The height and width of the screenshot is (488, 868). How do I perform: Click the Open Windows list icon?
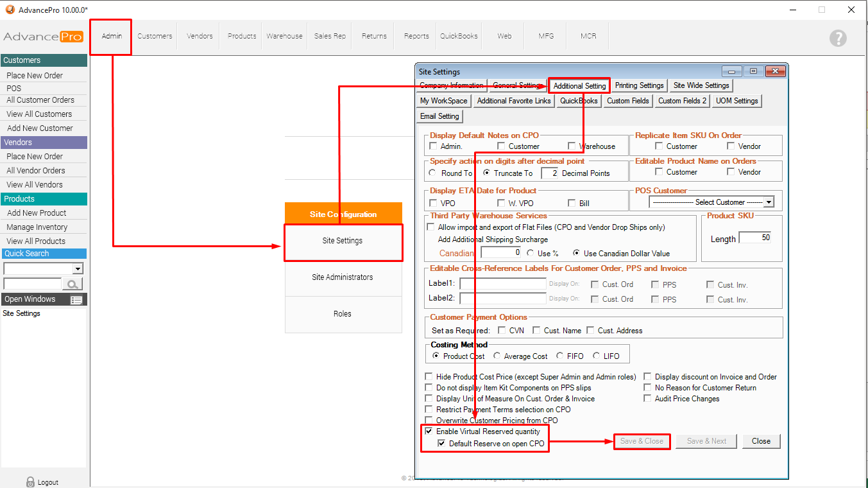point(76,300)
